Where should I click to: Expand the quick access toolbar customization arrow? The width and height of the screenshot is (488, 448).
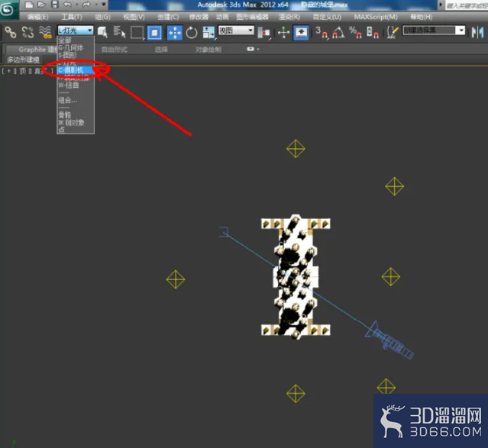pyautogui.click(x=104, y=5)
